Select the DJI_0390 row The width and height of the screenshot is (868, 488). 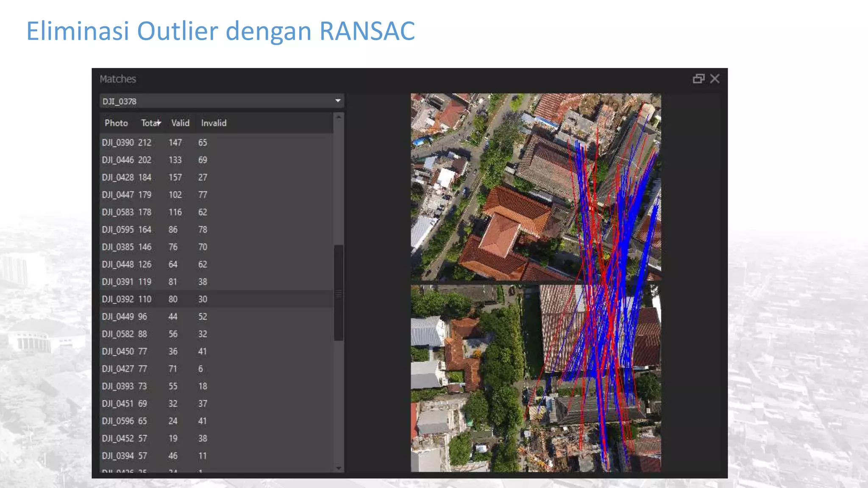click(217, 142)
